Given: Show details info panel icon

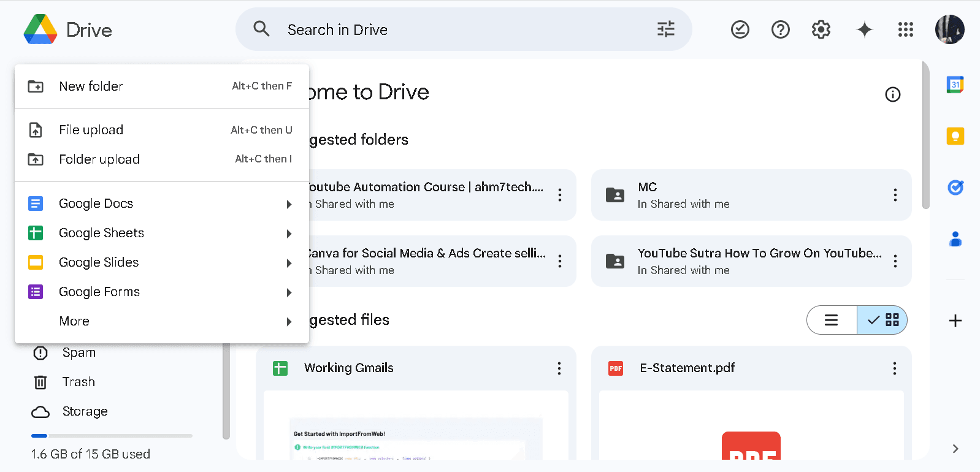Looking at the screenshot, I should pos(893,94).
